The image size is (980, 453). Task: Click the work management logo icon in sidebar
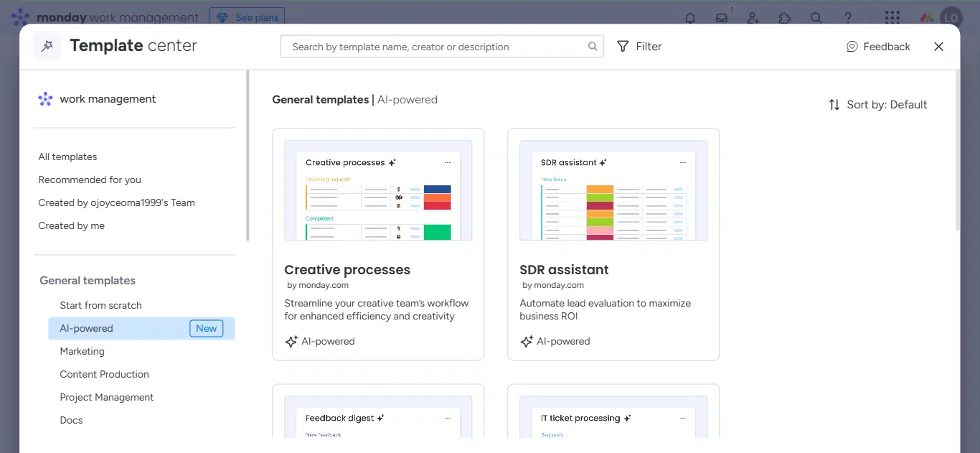45,99
